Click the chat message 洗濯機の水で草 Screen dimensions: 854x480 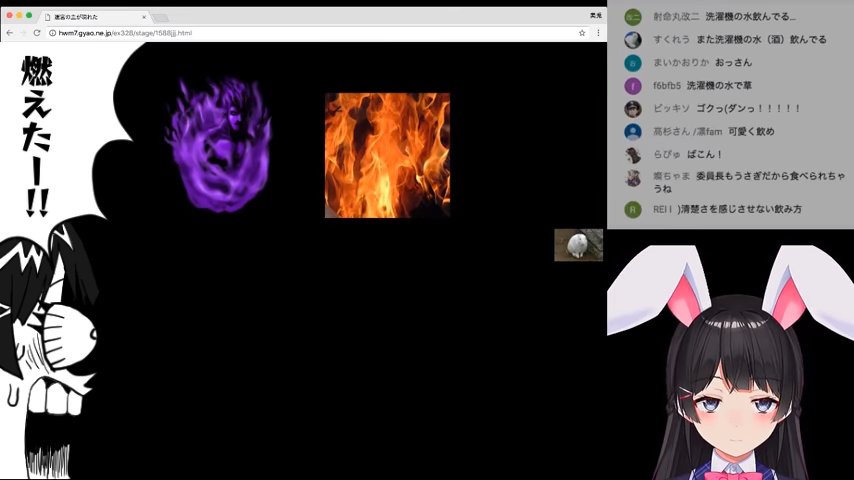tap(719, 86)
